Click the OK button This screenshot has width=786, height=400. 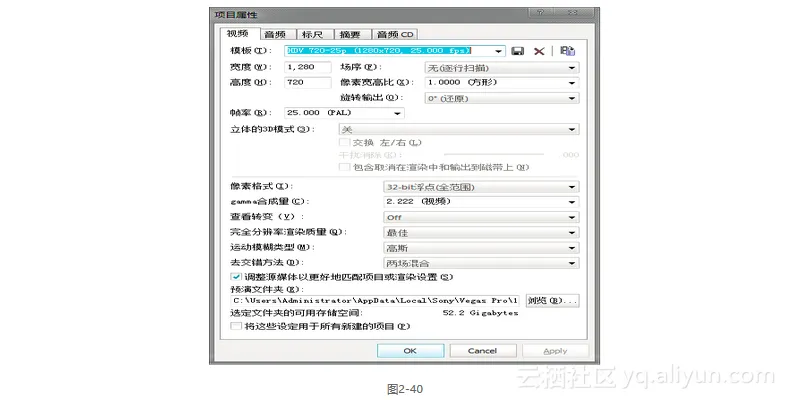[410, 351]
